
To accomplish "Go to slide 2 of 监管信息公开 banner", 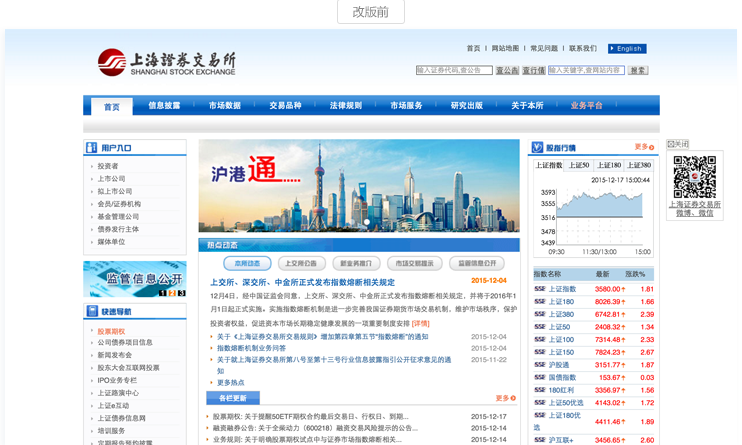I will (172, 293).
